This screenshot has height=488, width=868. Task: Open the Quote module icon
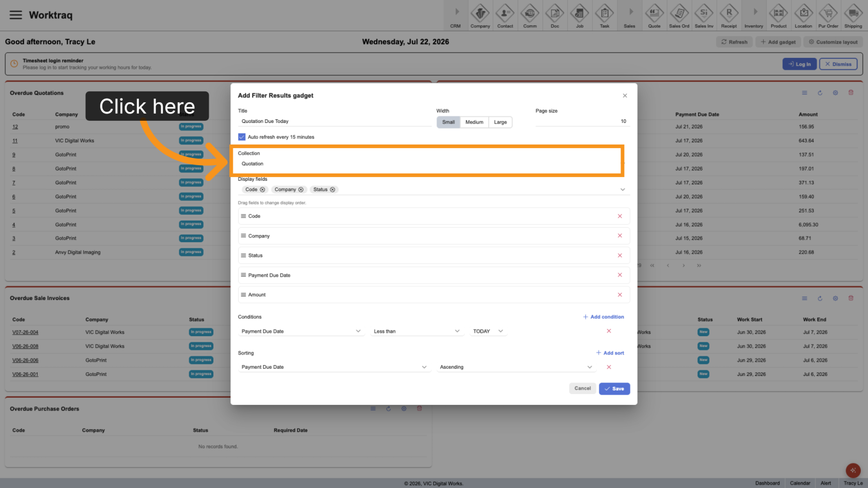point(654,15)
